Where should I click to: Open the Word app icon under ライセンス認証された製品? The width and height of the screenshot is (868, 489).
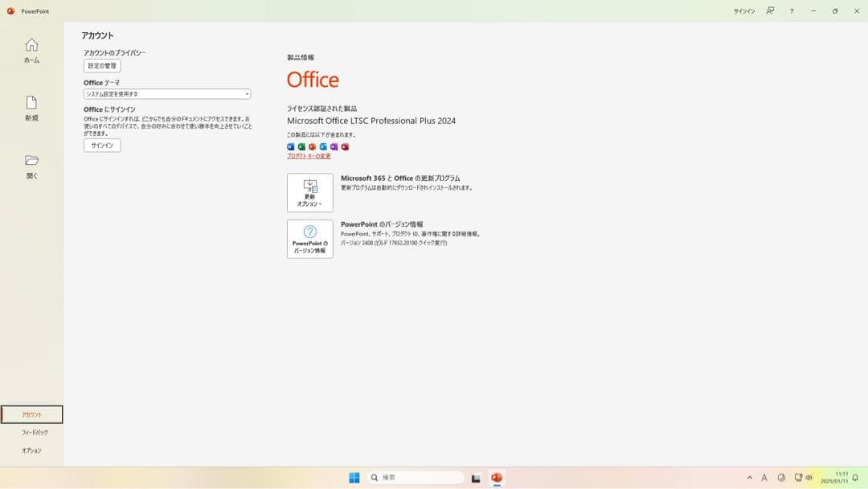click(x=291, y=146)
